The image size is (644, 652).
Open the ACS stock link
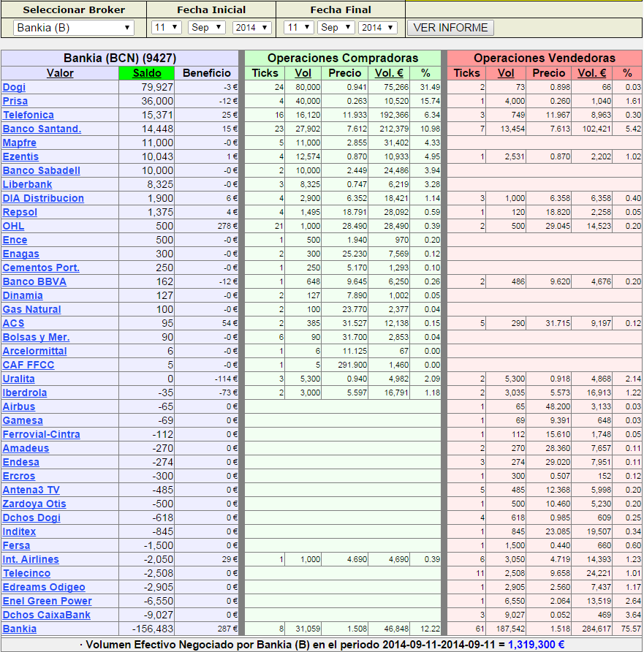[13, 324]
